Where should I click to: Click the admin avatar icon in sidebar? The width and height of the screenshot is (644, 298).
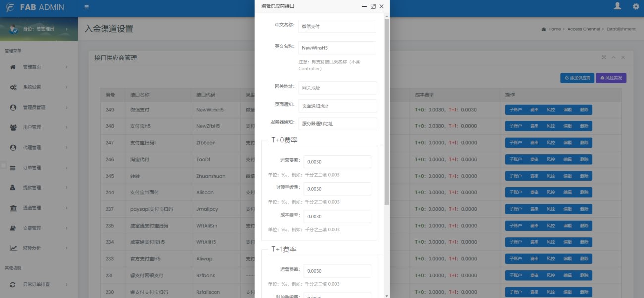(14, 29)
